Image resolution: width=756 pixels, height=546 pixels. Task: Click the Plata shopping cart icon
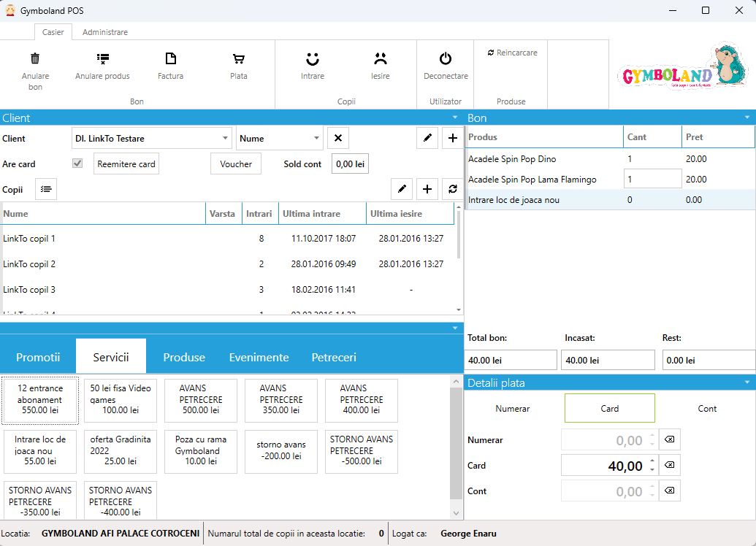[238, 59]
